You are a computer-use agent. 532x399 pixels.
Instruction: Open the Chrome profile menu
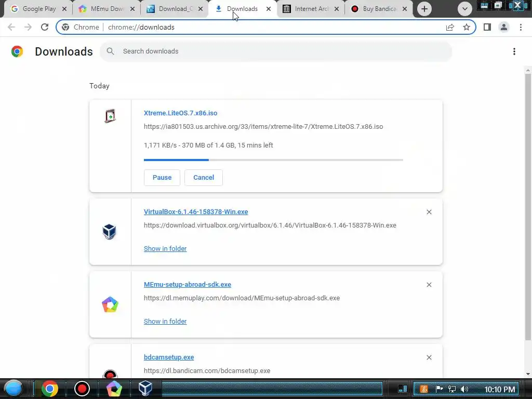(x=504, y=27)
